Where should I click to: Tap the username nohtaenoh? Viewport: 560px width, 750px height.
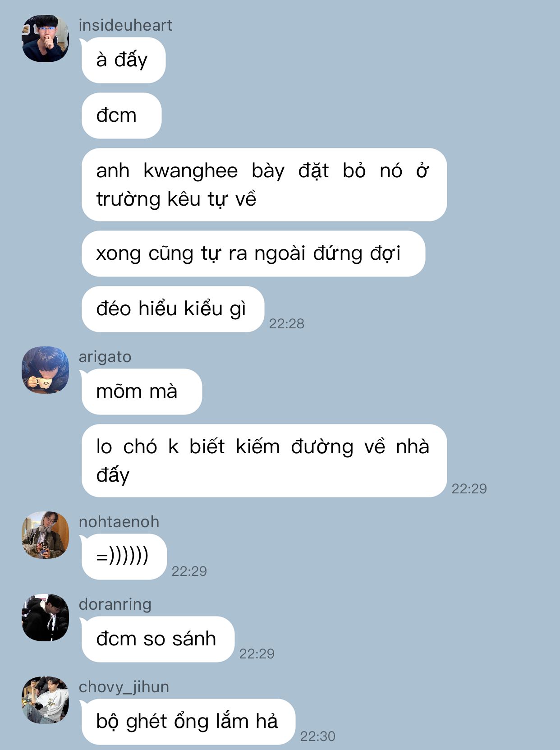tap(119, 522)
